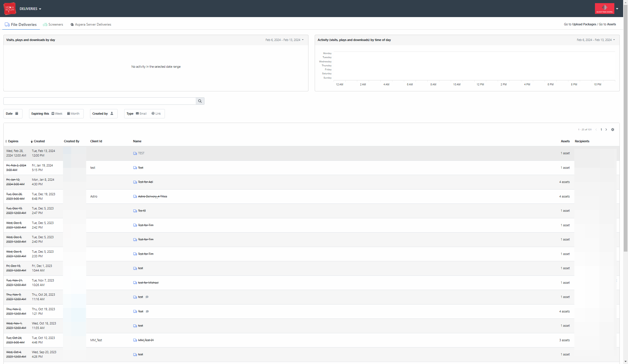This screenshot has height=364, width=628.
Task: Click MM_Test client id cell
Action: point(96,340)
